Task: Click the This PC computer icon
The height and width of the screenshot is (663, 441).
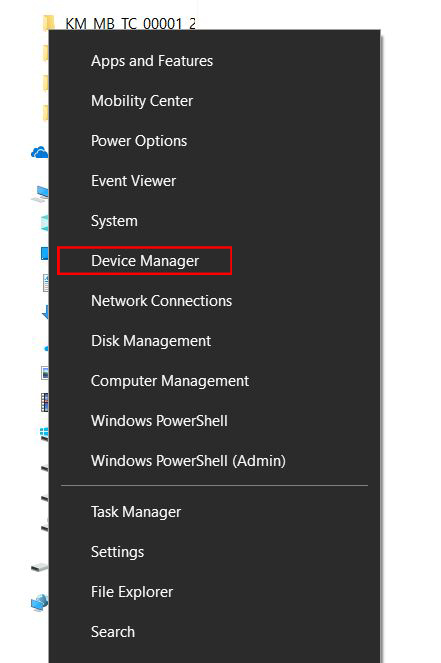Action: coord(41,194)
